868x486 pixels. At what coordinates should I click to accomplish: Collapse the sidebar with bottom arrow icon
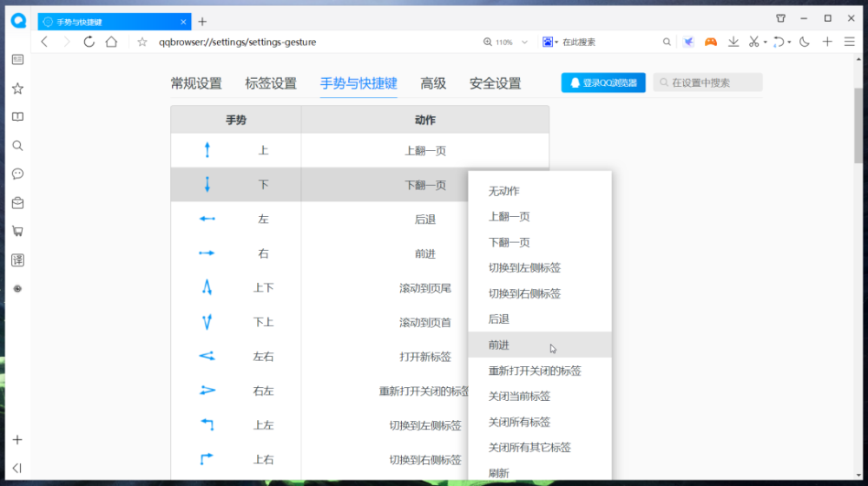click(17, 469)
